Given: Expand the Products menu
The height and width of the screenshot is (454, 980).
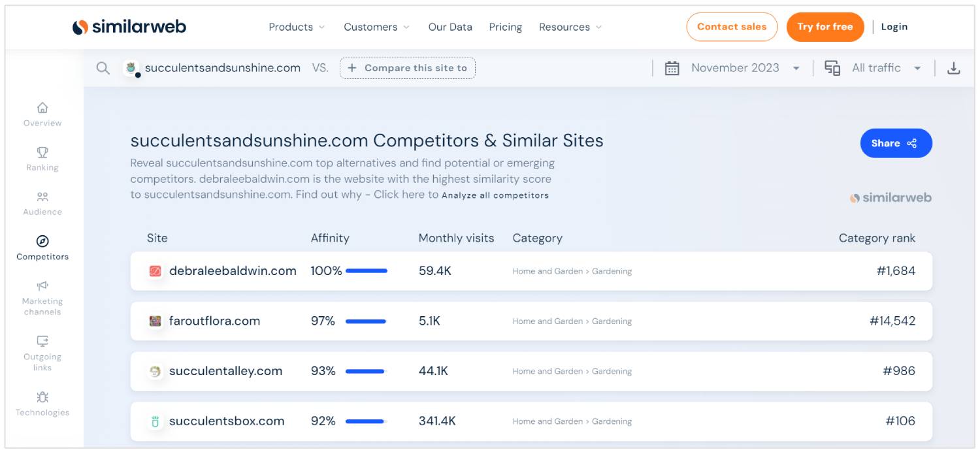Looking at the screenshot, I should click(297, 27).
